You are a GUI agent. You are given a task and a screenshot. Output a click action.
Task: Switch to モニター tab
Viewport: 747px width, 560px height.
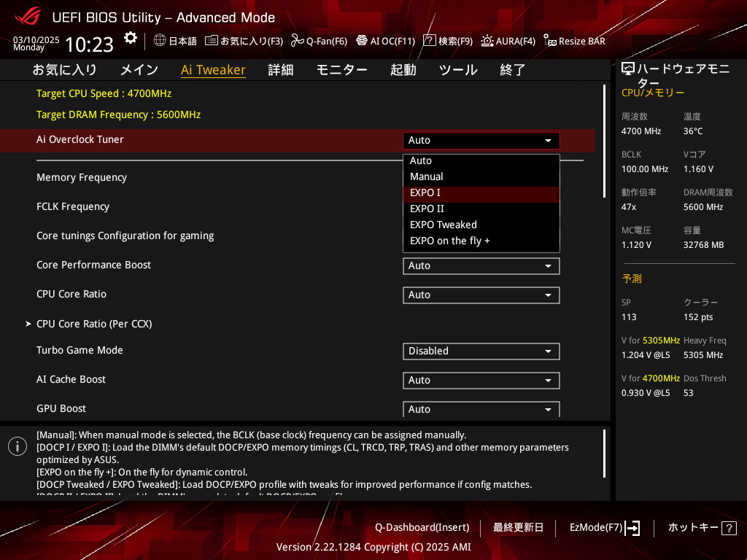pyautogui.click(x=341, y=70)
